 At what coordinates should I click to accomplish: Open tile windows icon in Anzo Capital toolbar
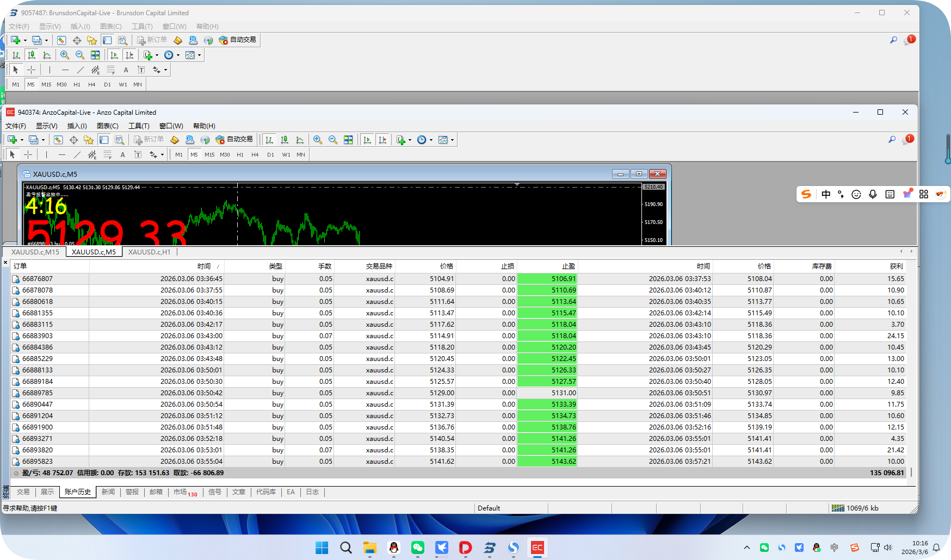[x=348, y=140]
